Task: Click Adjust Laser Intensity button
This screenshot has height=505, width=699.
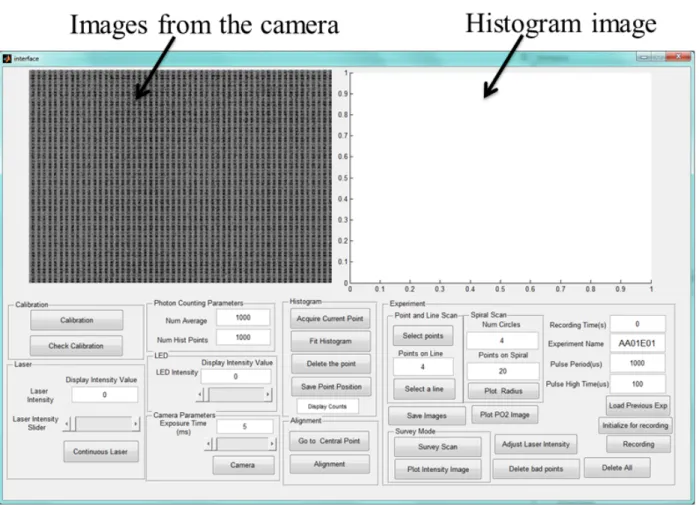Action: click(x=536, y=444)
